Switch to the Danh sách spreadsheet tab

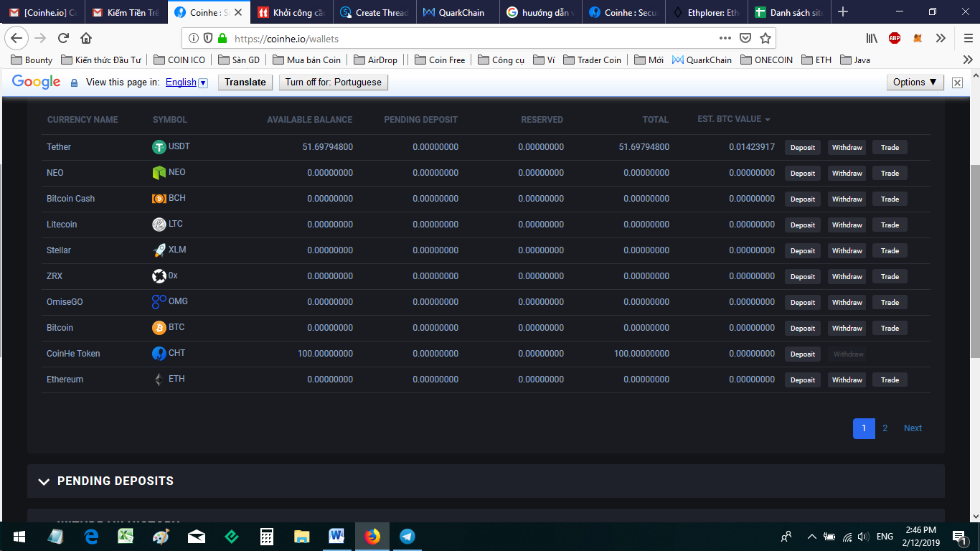[x=788, y=12]
